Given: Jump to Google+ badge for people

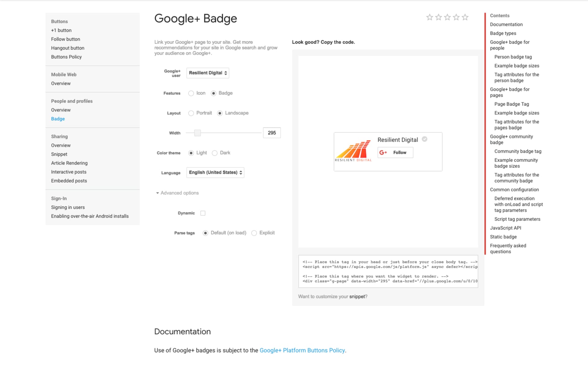Looking at the screenshot, I should coord(510,45).
